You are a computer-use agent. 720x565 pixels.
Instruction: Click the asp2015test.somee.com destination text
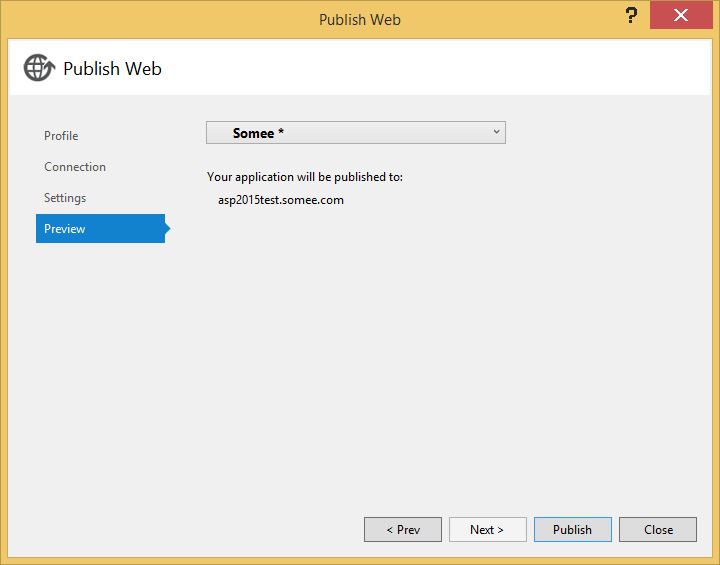(281, 200)
